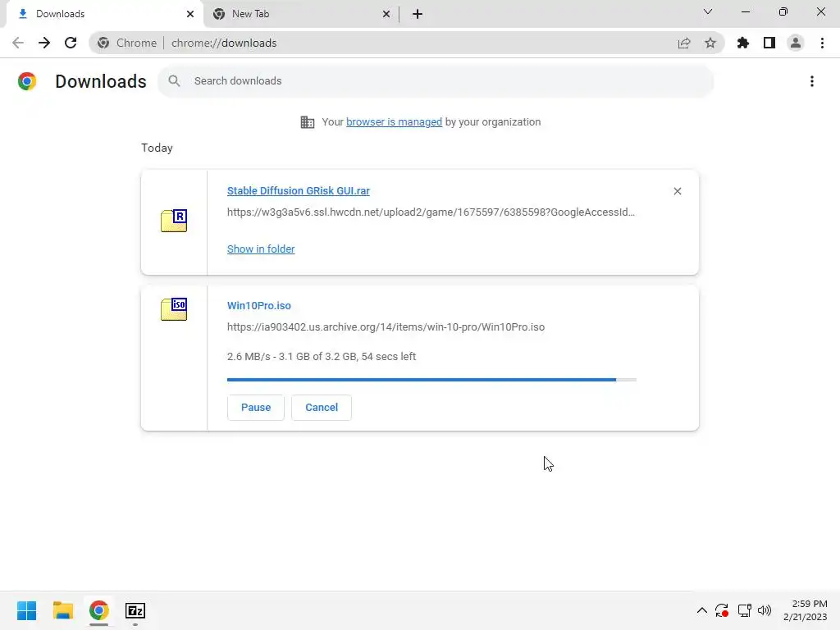Click the address bar URL chrome://downloads
The image size is (840, 630).
coord(224,43)
